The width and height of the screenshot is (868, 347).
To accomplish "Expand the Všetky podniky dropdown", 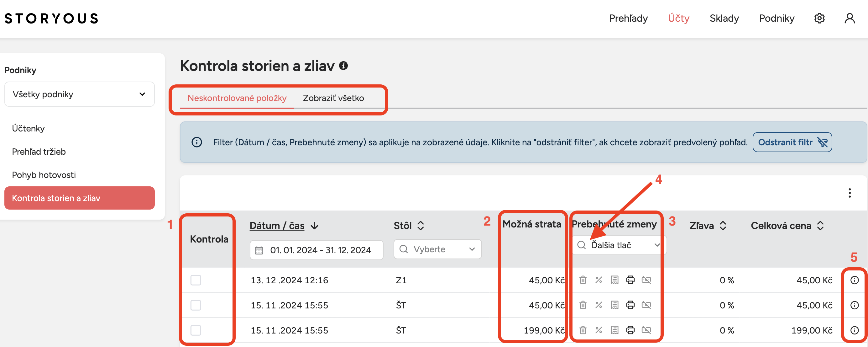I will [80, 94].
